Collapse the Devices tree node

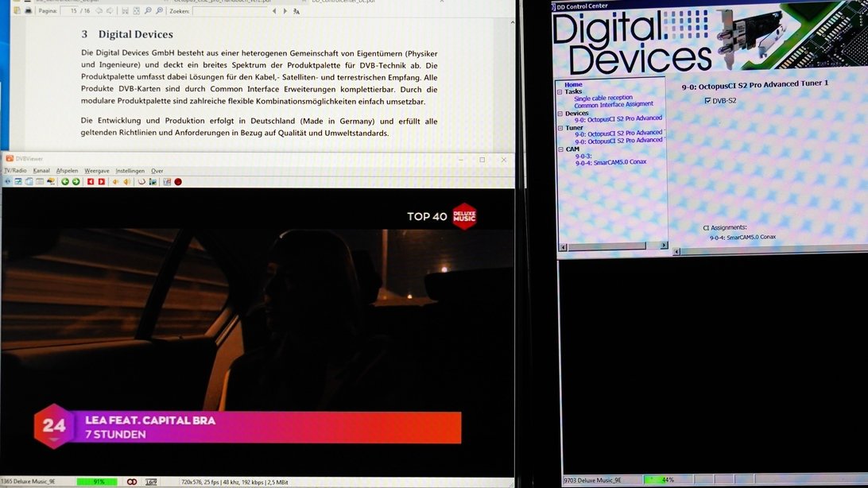[x=560, y=114]
